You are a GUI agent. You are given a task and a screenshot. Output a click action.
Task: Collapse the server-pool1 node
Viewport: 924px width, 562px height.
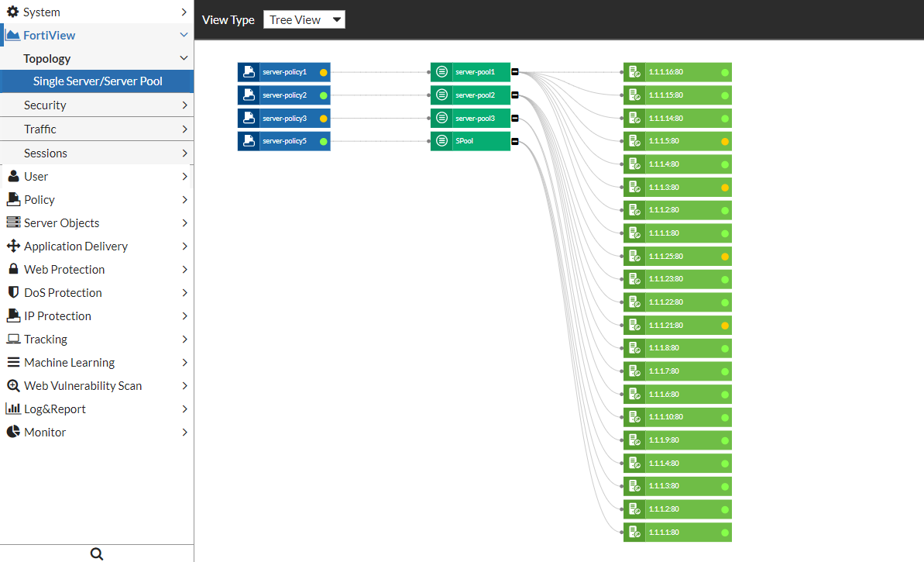click(x=514, y=72)
